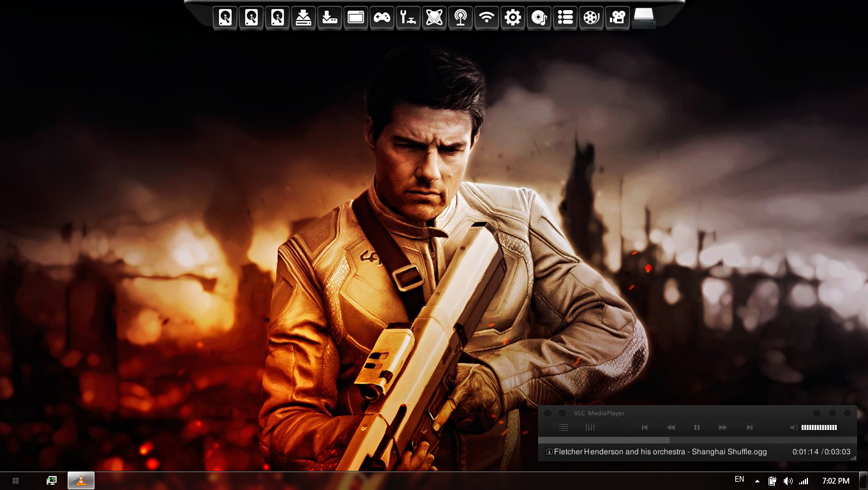Open VLC equalizer sliders button

(590, 427)
